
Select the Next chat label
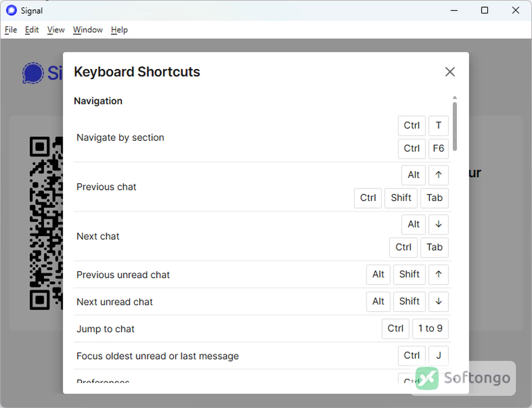point(98,236)
